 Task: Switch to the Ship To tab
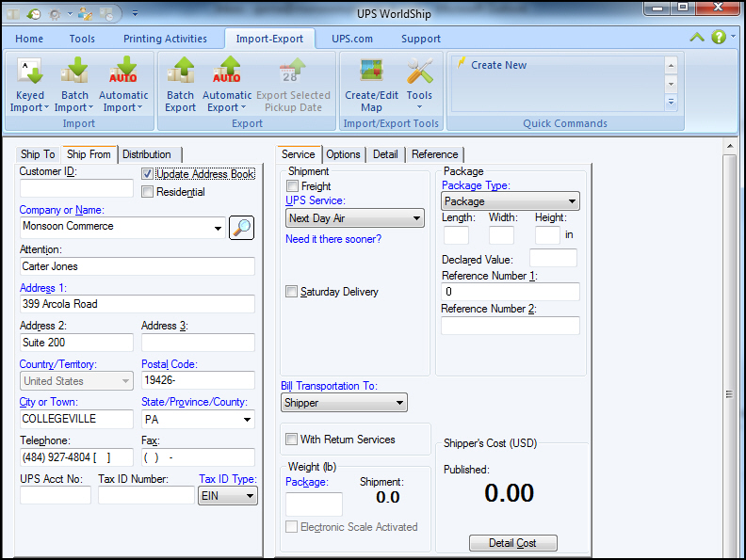pos(38,154)
